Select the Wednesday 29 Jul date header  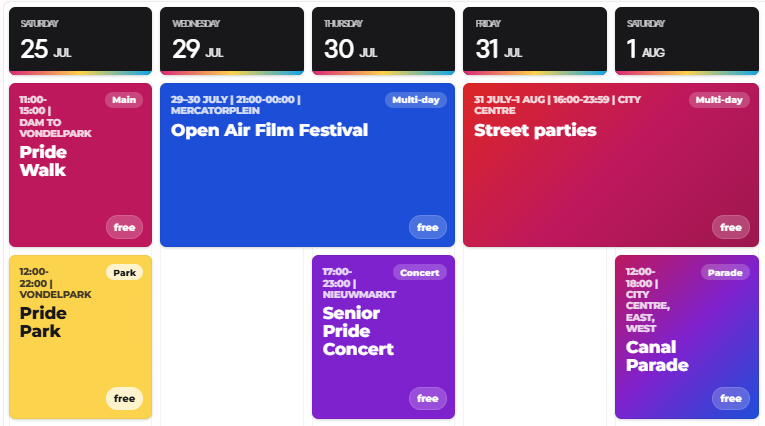tap(232, 41)
